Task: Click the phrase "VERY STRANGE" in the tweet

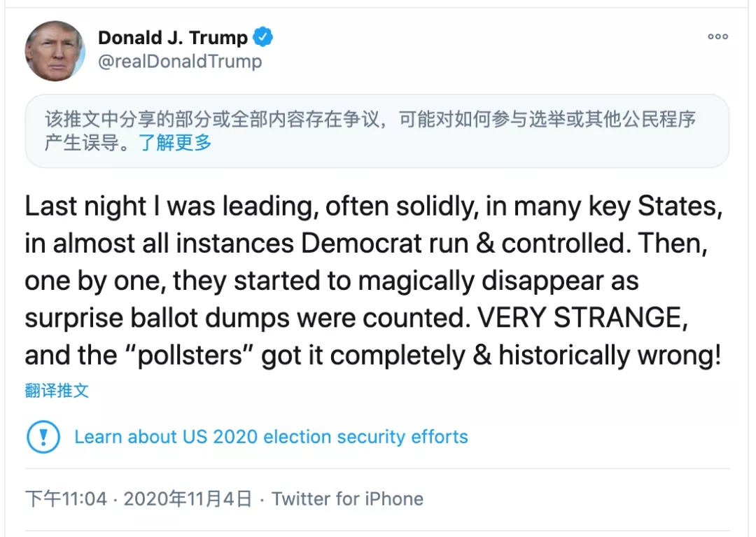Action: click(x=579, y=317)
